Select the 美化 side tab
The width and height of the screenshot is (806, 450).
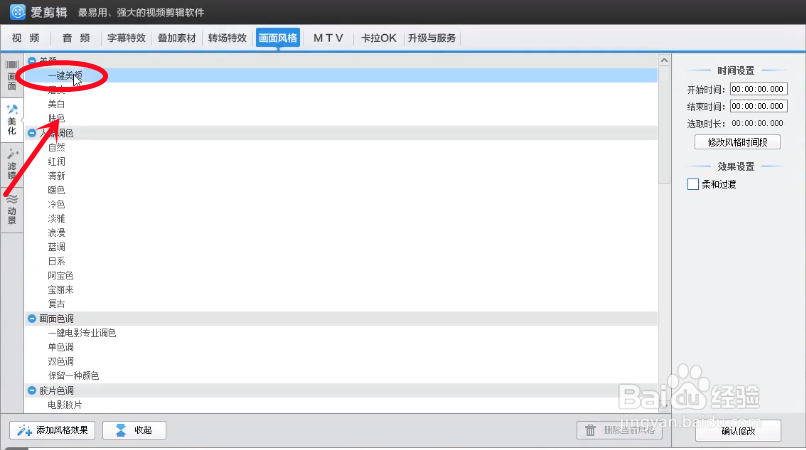pos(12,120)
